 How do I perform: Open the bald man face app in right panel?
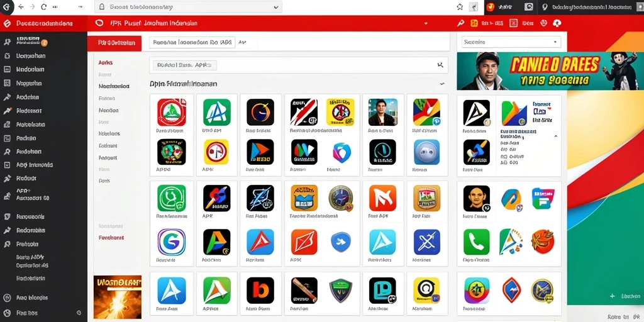point(477,199)
